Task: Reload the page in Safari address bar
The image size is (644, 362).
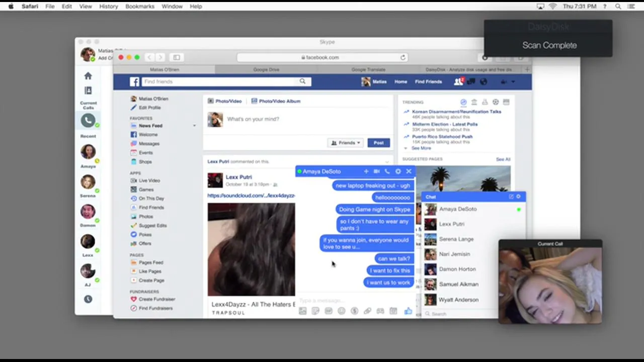Action: click(x=403, y=57)
